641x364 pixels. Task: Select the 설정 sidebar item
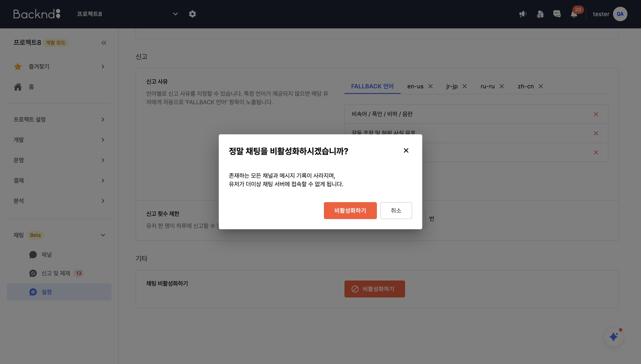click(59, 292)
